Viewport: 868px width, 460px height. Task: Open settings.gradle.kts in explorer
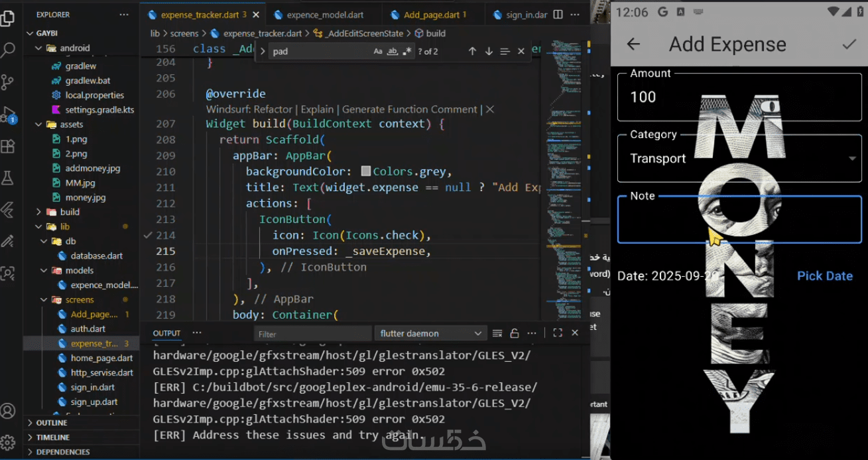(99, 110)
